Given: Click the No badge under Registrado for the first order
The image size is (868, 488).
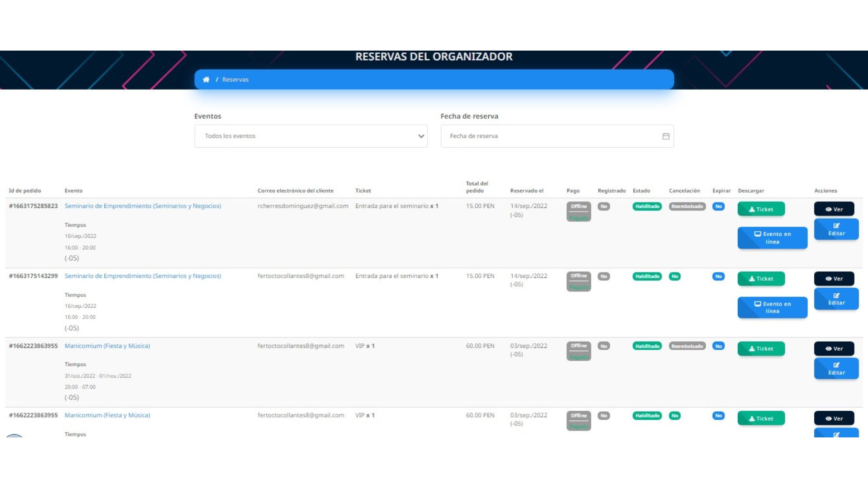Looking at the screenshot, I should tap(604, 206).
